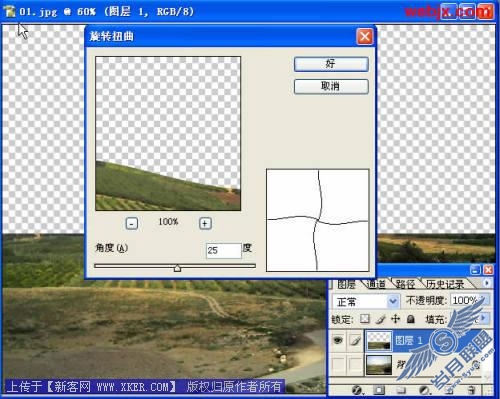
Task: Switch to the 路径 (Paths) tab
Action: tap(405, 284)
